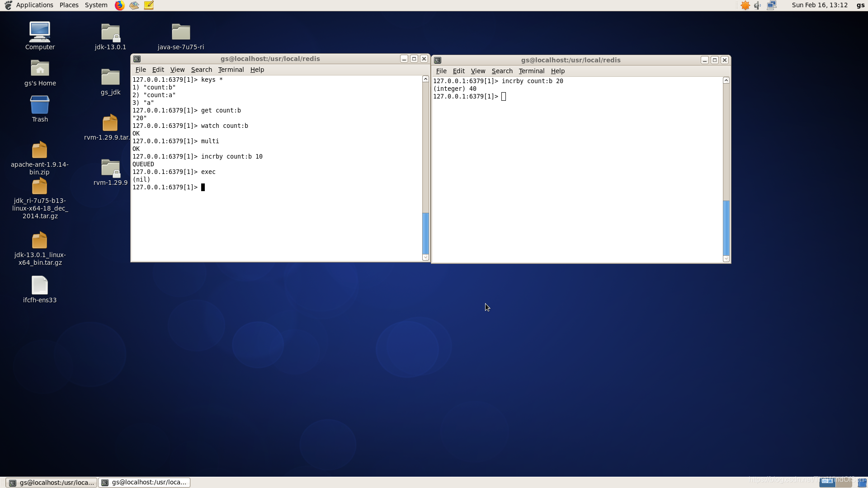868x488 pixels.
Task: Click workspace switcher in bottom panel
Action: 836,483
